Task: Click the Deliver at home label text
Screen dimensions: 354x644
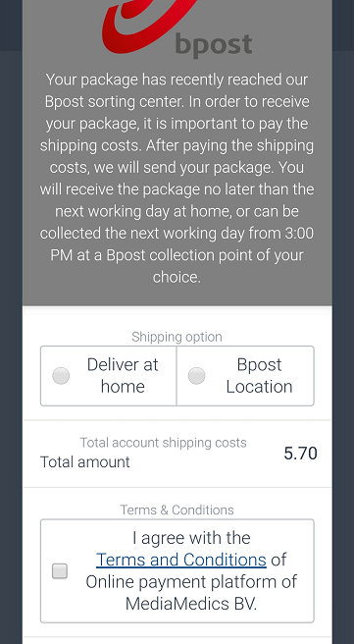Action: pos(123,376)
